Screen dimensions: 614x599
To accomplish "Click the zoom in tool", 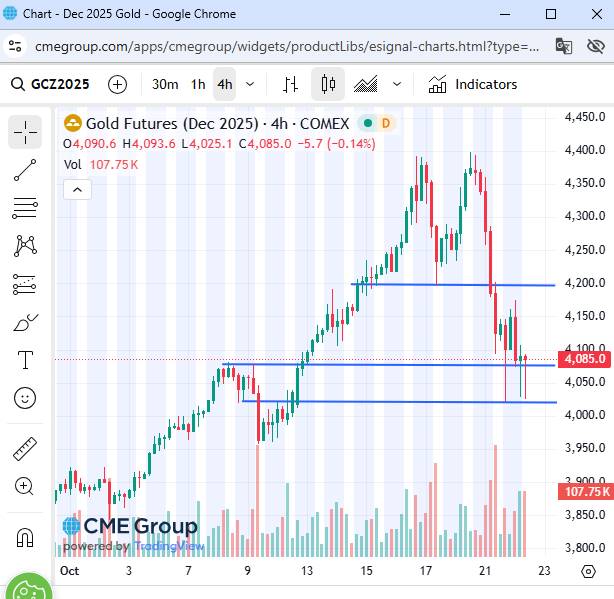I will [x=26, y=487].
